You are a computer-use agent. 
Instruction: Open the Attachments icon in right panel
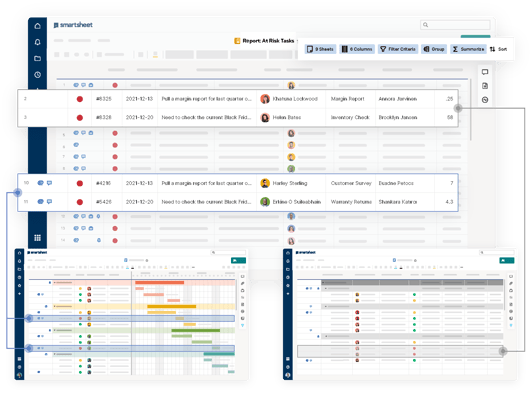pyautogui.click(x=485, y=86)
